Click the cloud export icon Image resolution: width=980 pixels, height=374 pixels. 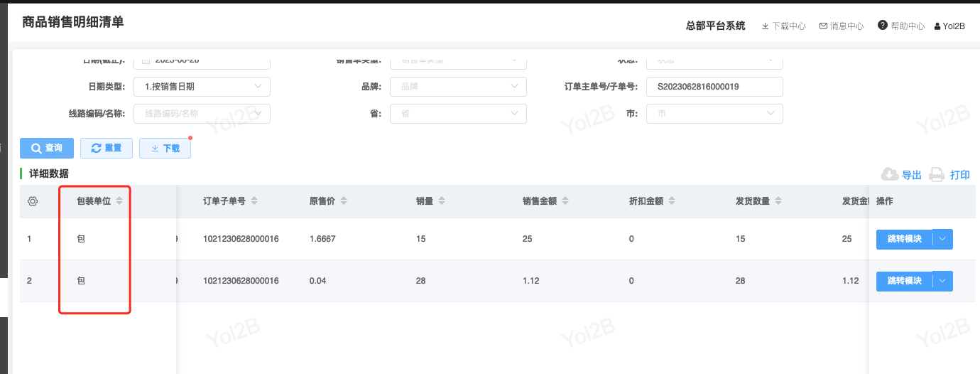tap(889, 174)
